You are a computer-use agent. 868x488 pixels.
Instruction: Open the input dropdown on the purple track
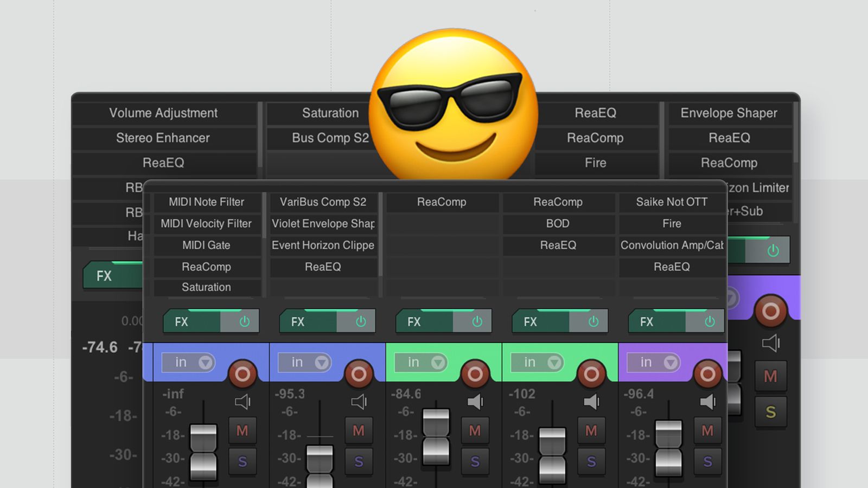653,362
